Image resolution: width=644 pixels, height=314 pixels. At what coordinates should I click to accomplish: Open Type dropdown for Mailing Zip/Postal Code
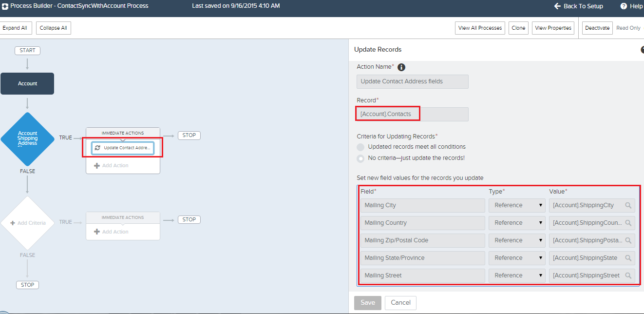point(517,240)
